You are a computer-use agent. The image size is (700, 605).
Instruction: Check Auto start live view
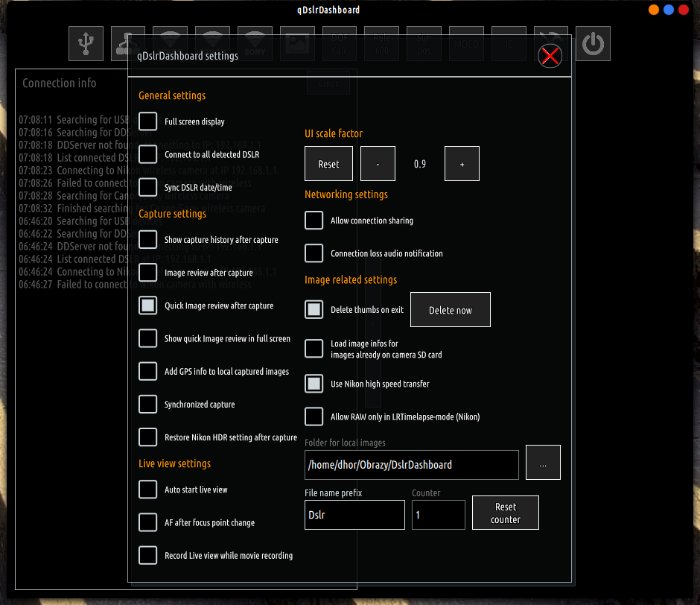tap(147, 490)
